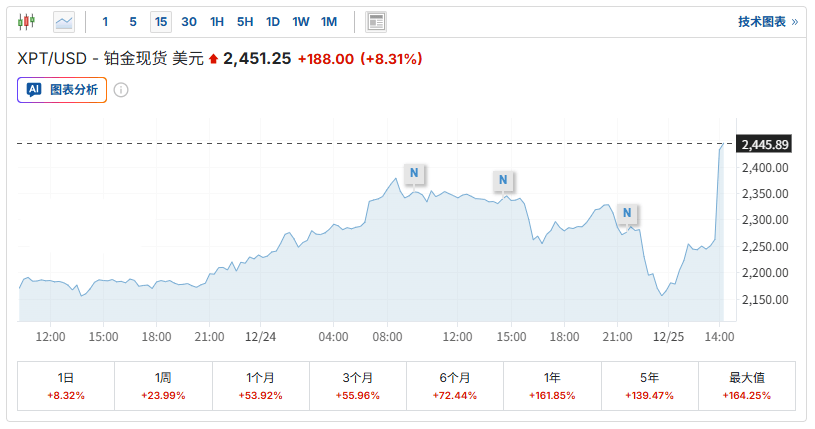Switch to 1D daily interval
The height and width of the screenshot is (429, 815).
click(273, 21)
